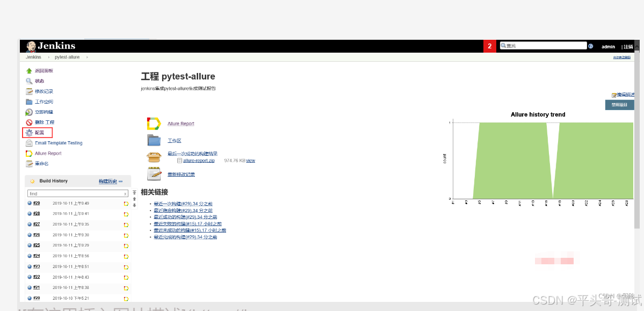Click the blue status ball for build #27
Image resolution: width=644 pixels, height=311 pixels.
[30, 224]
